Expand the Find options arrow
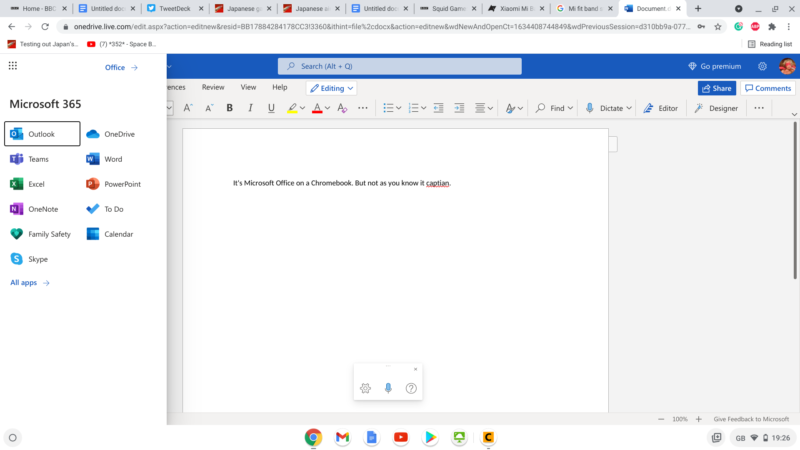Screen dimensions: 800x450 click(570, 108)
